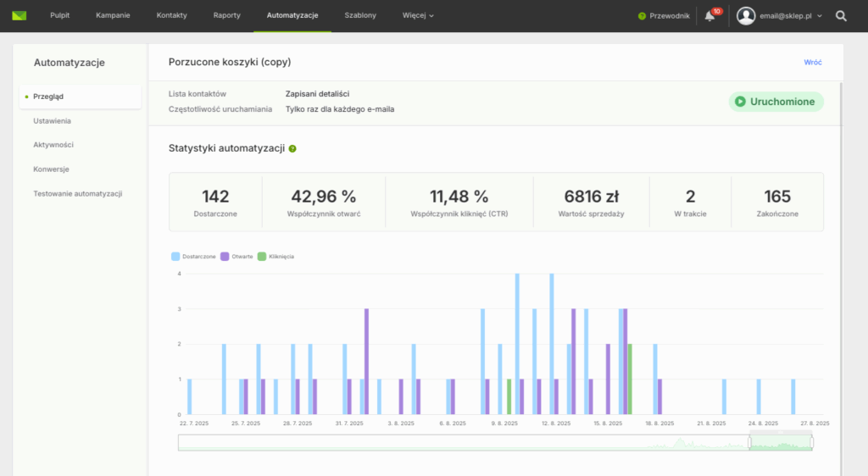Go to the Raporty tab
This screenshot has height=476, width=868.
(x=226, y=16)
